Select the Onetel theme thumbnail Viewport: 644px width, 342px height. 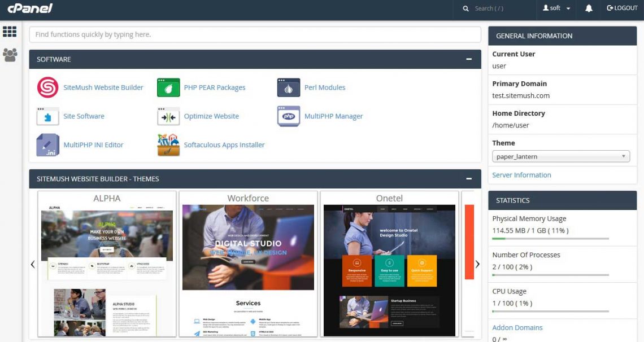(389, 264)
